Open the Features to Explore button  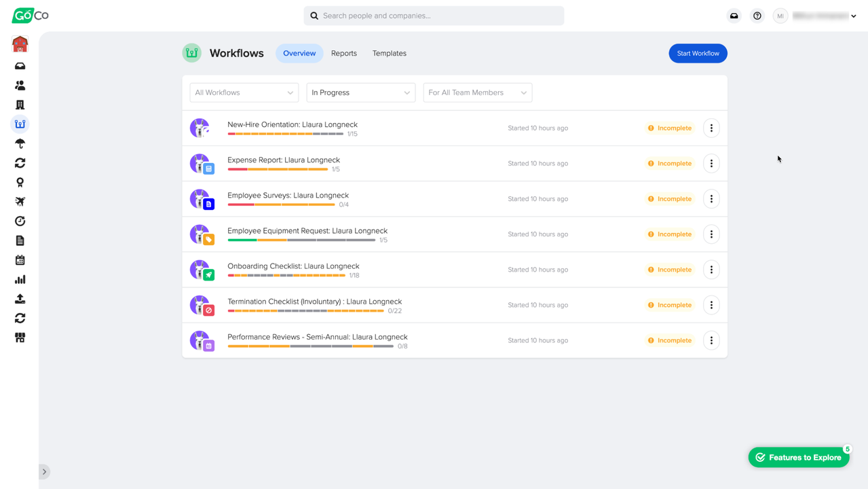click(x=798, y=457)
